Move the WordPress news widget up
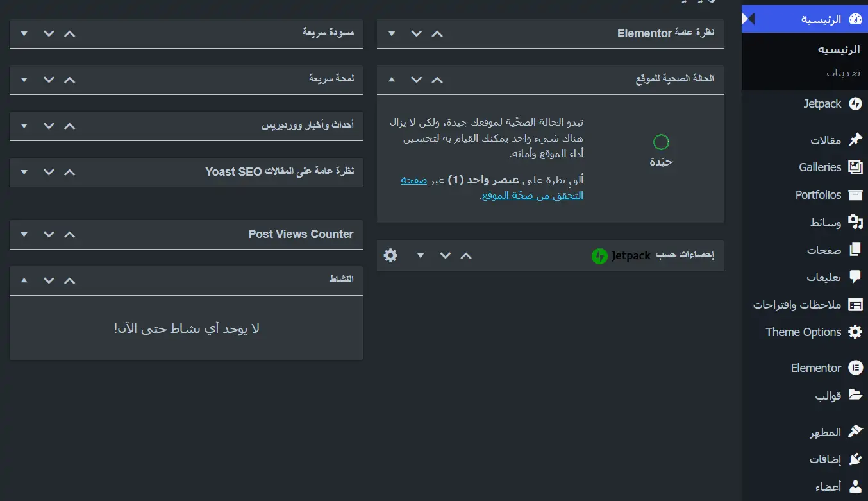Screen dimensions: 868x501 [x=69, y=126]
